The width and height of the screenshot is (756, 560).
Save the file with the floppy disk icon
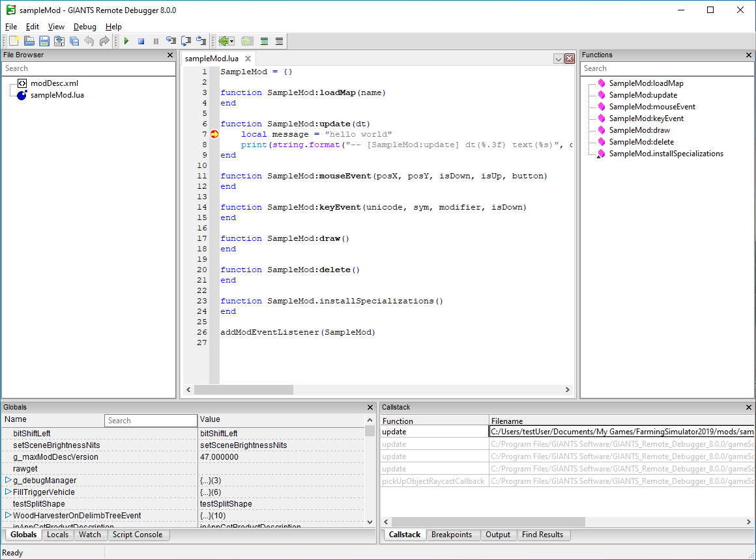click(44, 41)
